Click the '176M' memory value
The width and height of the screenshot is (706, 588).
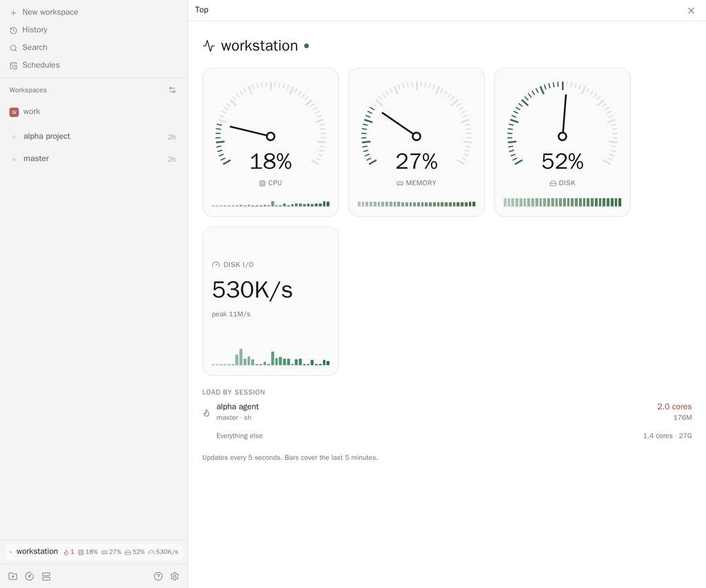point(683,418)
